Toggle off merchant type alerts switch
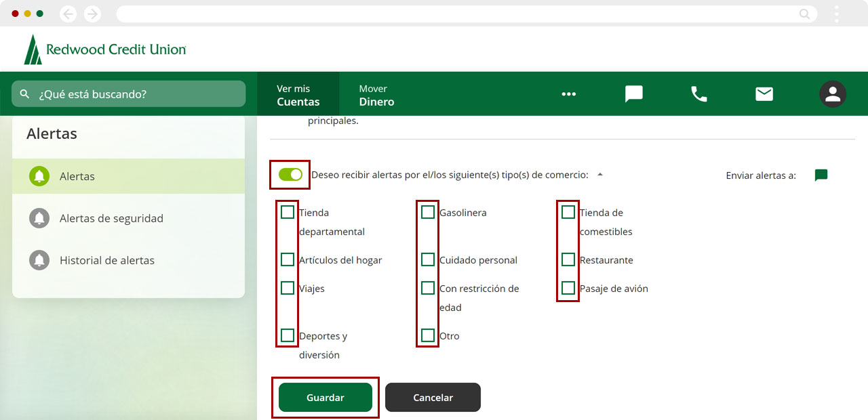Screen dimensions: 868x420 [290, 175]
